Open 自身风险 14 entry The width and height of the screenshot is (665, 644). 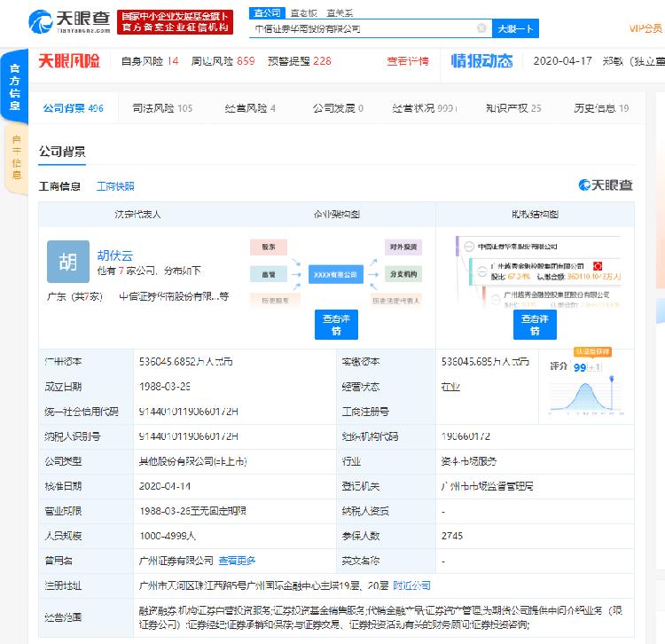150,61
